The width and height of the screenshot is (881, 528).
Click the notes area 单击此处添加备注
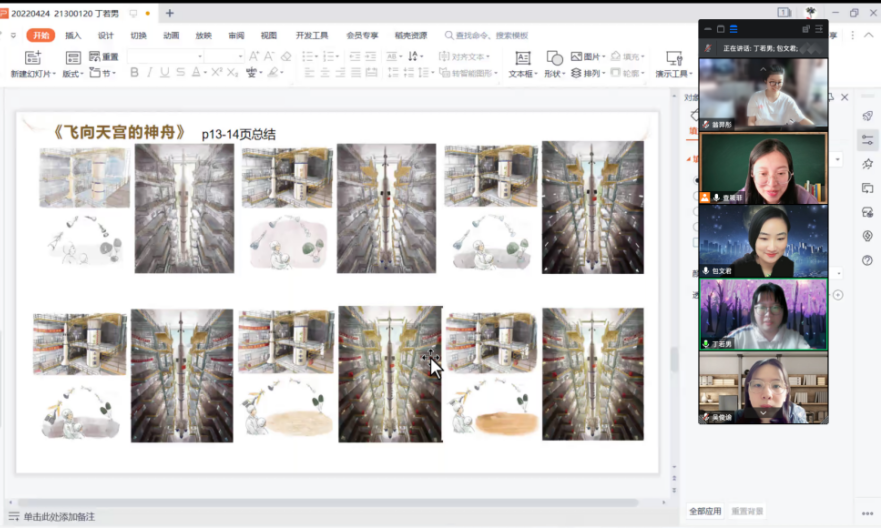click(59, 517)
